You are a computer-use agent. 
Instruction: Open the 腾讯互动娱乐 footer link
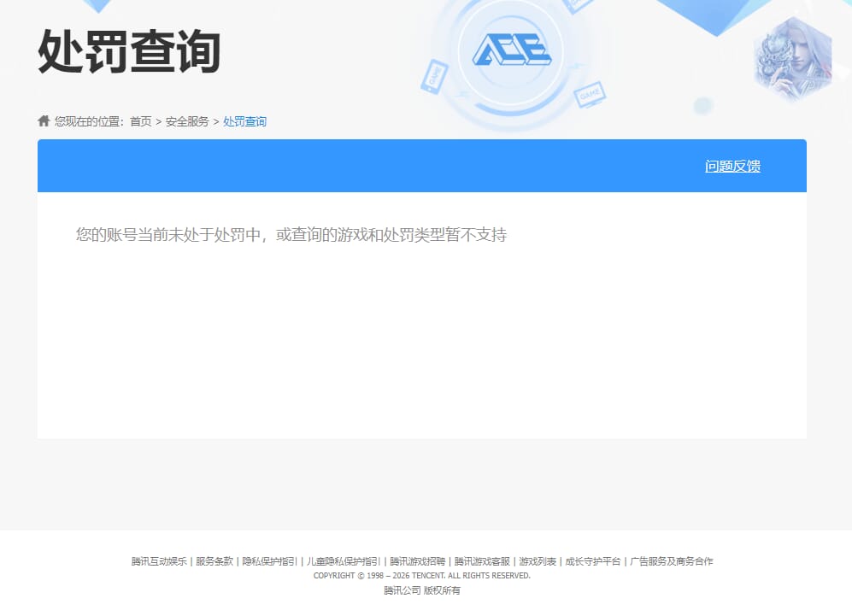[157, 561]
